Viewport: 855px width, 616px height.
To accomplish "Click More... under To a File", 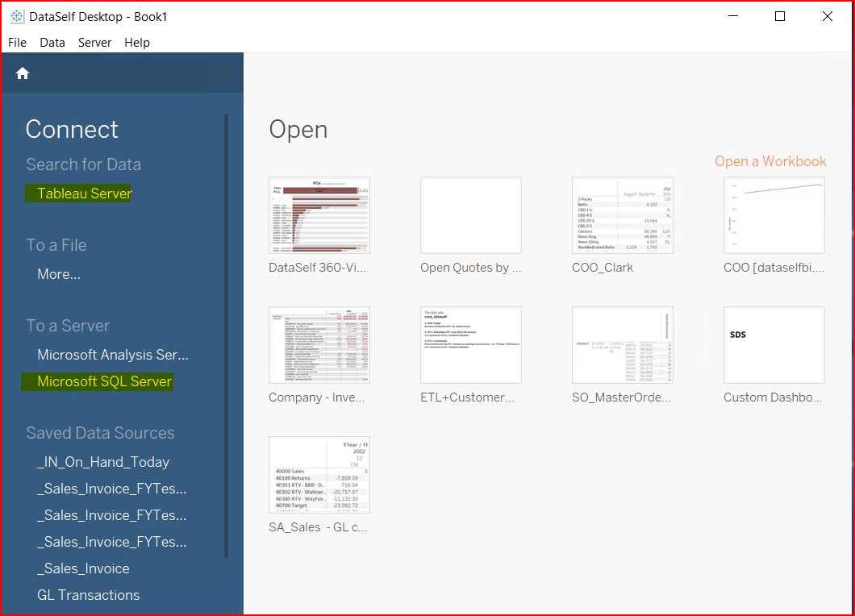I will tap(58, 274).
